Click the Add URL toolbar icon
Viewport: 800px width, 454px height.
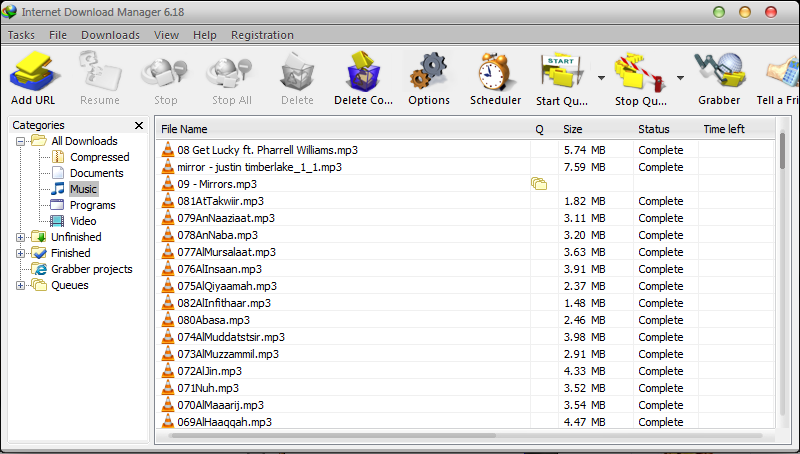34,72
